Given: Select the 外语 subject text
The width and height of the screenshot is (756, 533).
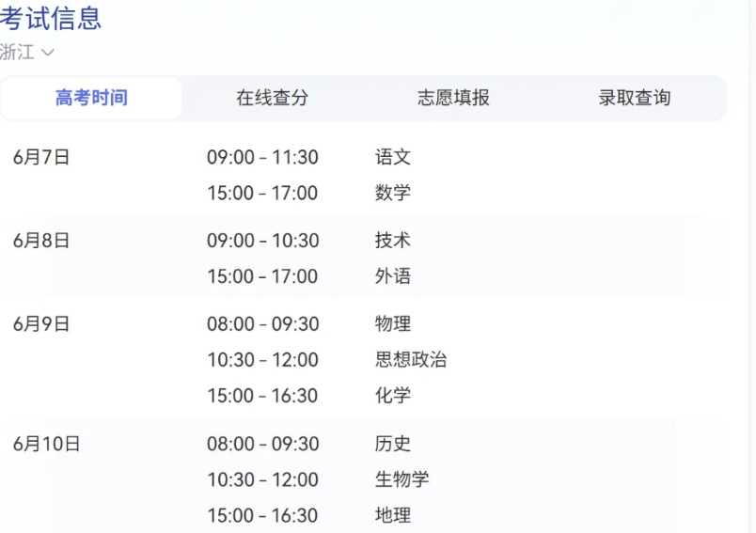Looking at the screenshot, I should click(x=393, y=276).
